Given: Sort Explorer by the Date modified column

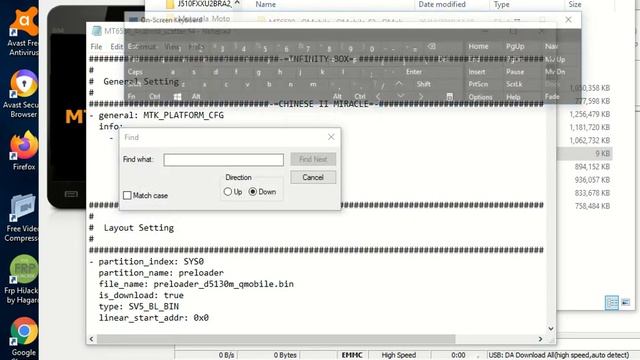Looking at the screenshot, I should point(442,4).
